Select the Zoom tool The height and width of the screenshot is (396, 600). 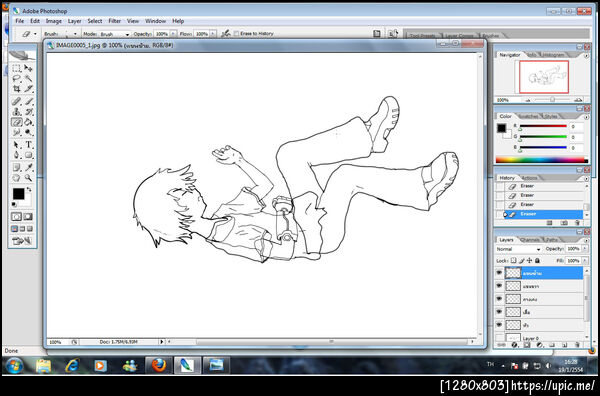pos(28,178)
